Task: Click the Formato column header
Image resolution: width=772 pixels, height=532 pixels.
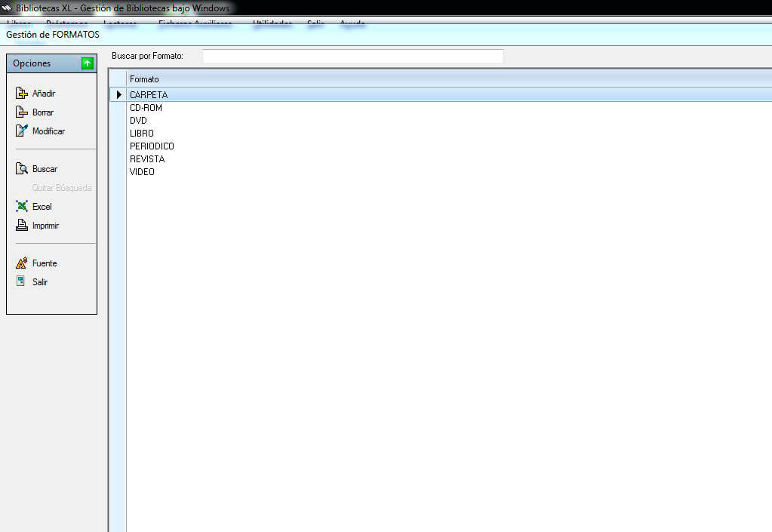Action: (144, 79)
